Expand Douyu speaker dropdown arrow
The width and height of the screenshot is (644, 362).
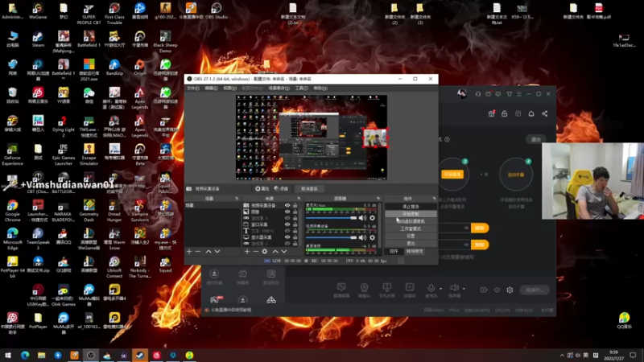(464, 289)
